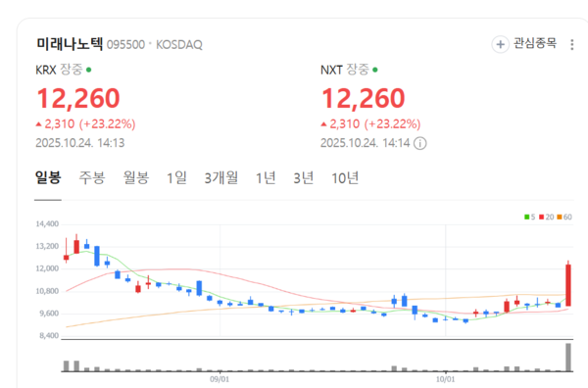Click the 13,200 price axis label

[47, 246]
